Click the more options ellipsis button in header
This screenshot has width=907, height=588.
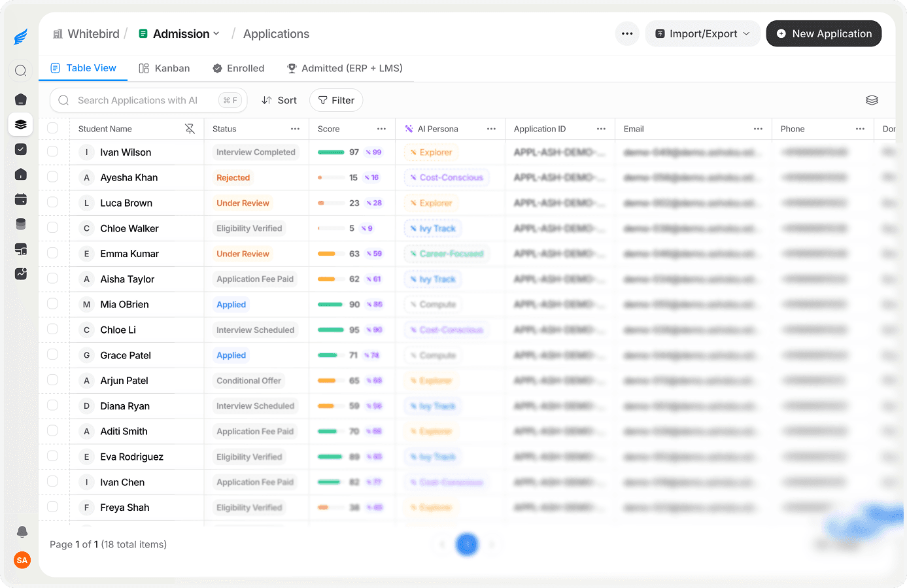(627, 33)
